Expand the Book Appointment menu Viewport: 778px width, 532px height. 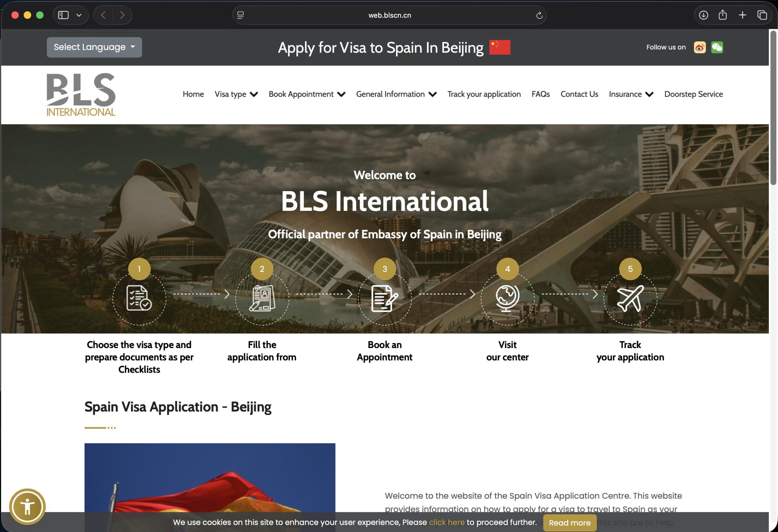point(307,94)
